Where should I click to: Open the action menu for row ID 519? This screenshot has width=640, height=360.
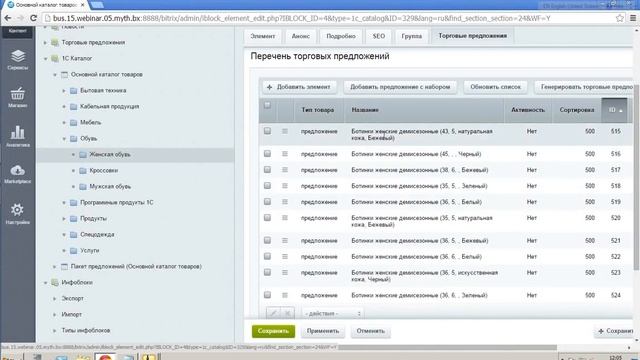(285, 202)
